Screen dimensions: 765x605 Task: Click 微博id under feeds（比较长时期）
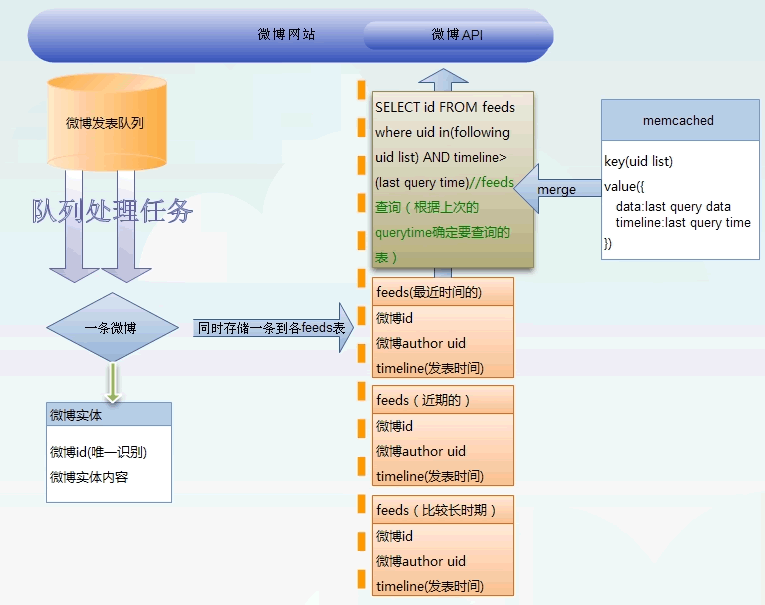pyautogui.click(x=394, y=536)
